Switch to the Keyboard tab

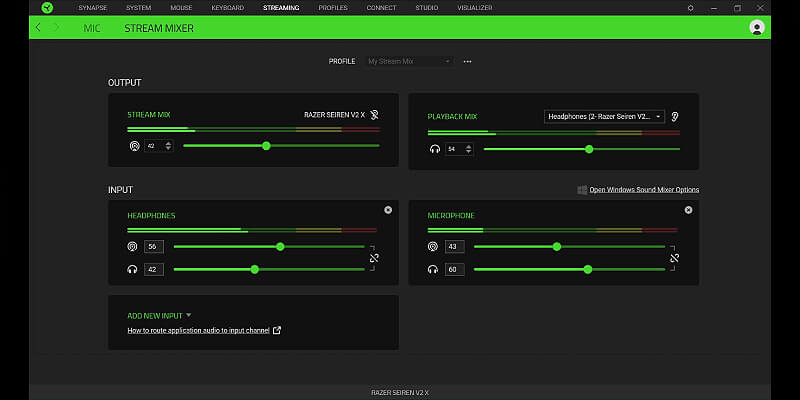(227, 7)
